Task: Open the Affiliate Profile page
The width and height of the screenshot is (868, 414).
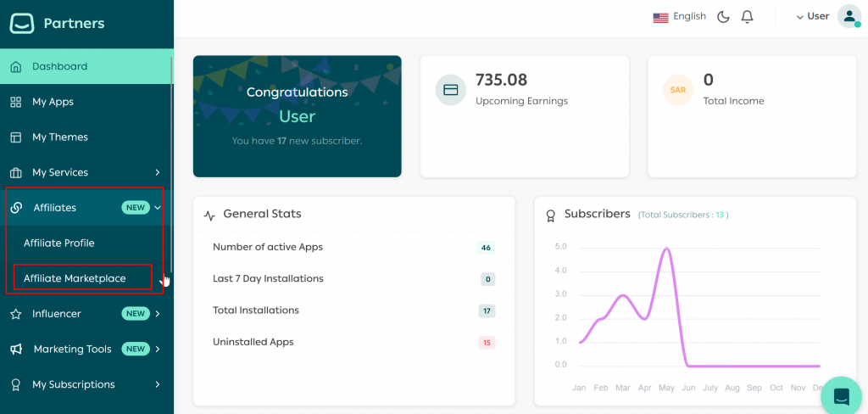Action: click(x=59, y=243)
